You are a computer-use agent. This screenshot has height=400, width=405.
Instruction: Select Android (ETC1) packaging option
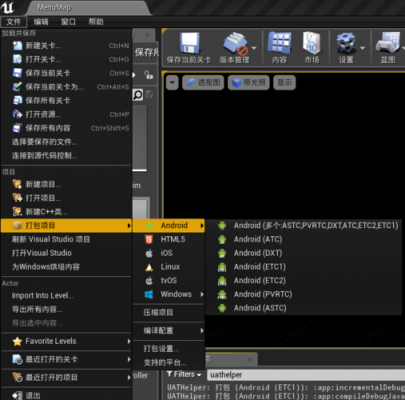click(303, 267)
